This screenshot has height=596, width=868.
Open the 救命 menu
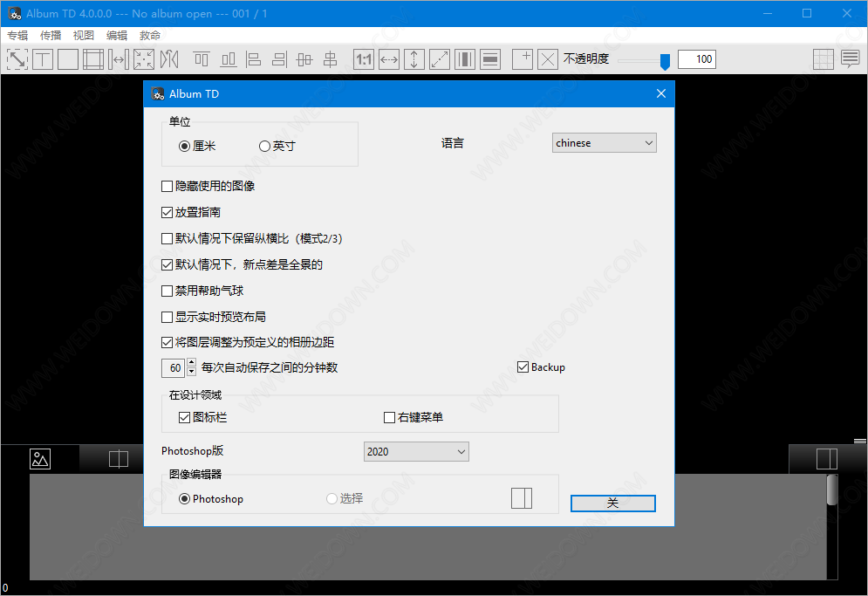pos(150,36)
